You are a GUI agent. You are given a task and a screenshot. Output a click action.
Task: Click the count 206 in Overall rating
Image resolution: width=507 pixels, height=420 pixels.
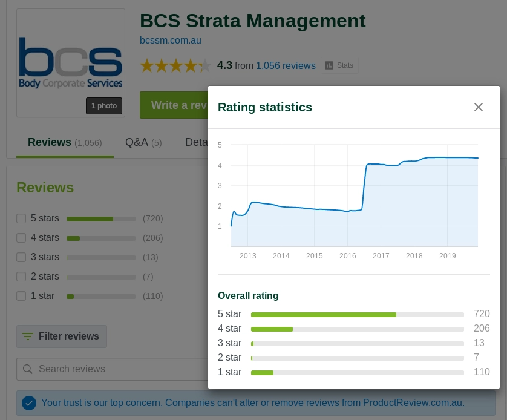(482, 328)
